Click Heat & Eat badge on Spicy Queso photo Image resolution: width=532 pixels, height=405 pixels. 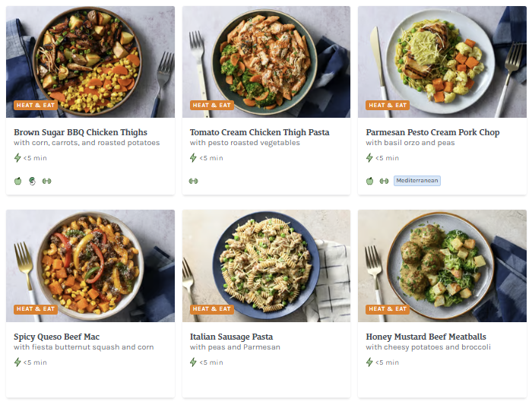pos(36,309)
